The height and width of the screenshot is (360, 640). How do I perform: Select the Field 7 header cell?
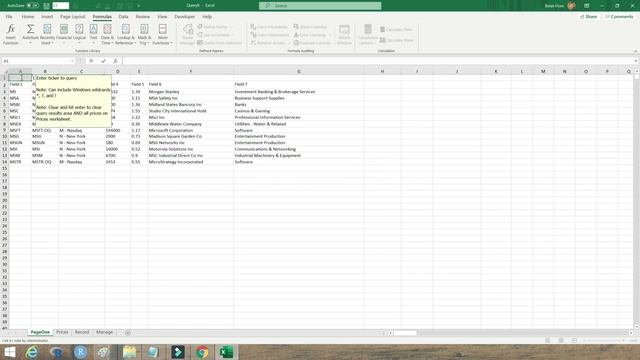click(x=299, y=84)
